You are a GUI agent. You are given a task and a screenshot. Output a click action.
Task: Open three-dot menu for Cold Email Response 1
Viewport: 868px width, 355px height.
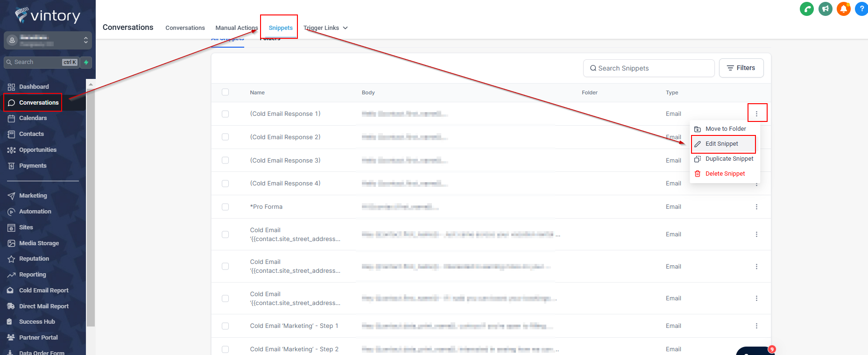[756, 114]
